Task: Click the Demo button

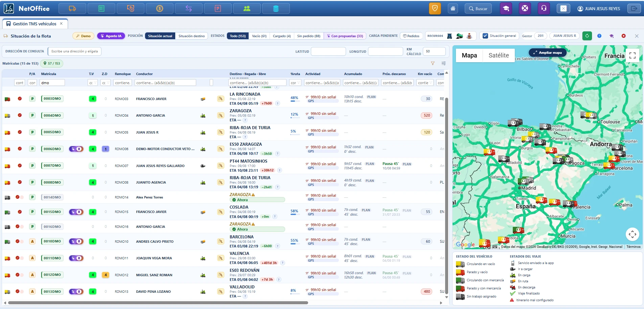Action: pyautogui.click(x=84, y=36)
